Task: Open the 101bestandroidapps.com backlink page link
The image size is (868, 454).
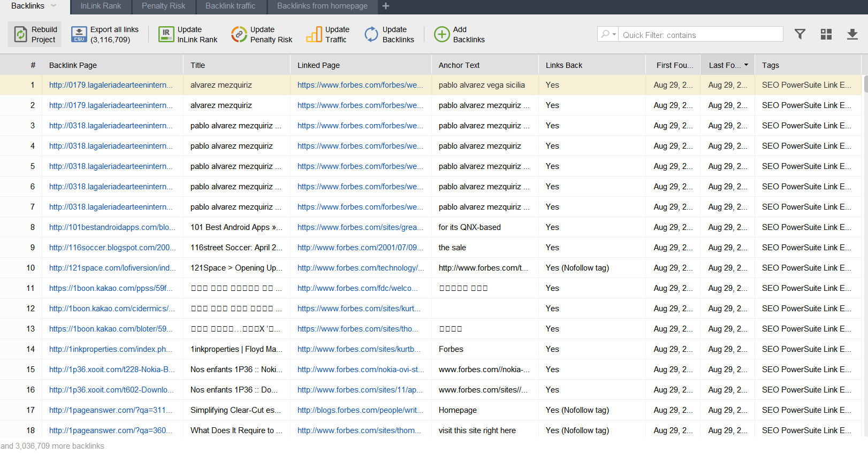Action: [112, 227]
